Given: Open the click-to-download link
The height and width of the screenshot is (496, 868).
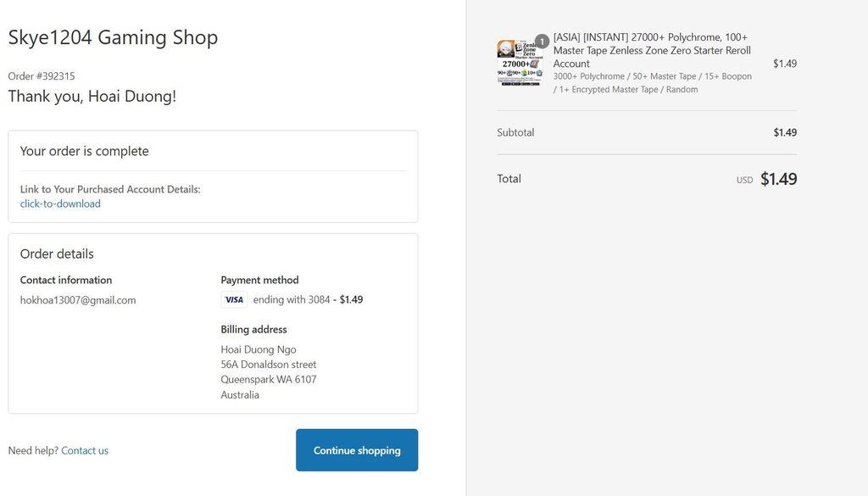Looking at the screenshot, I should [x=60, y=203].
